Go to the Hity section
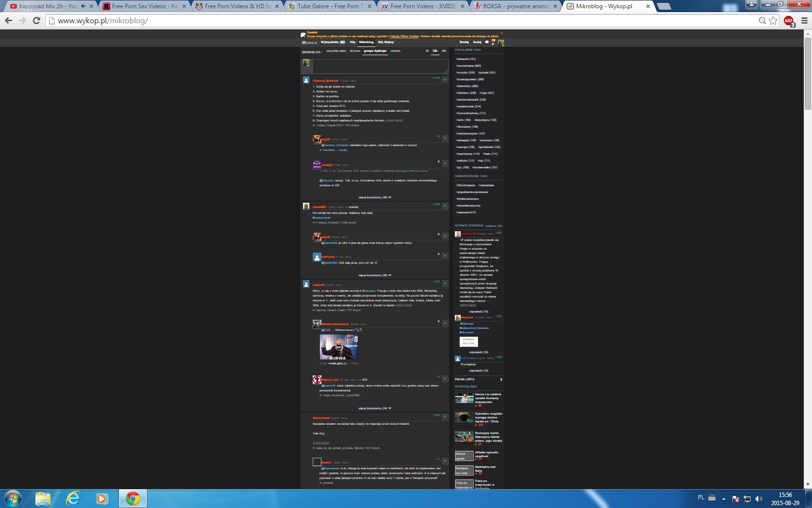Image resolution: width=812 pixels, height=508 pixels. [352, 42]
